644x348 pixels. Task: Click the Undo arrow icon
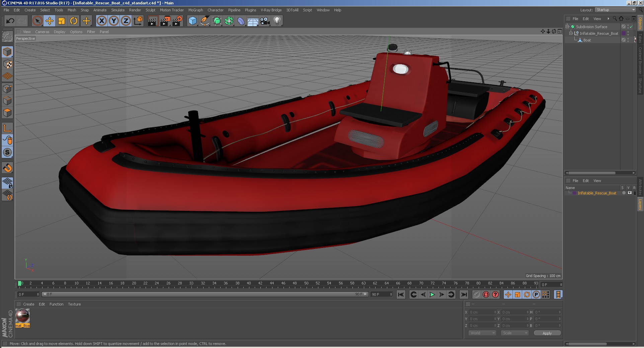point(10,21)
